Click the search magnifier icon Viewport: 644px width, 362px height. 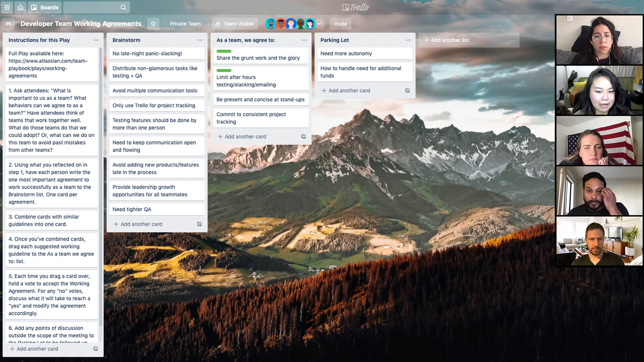[123, 7]
